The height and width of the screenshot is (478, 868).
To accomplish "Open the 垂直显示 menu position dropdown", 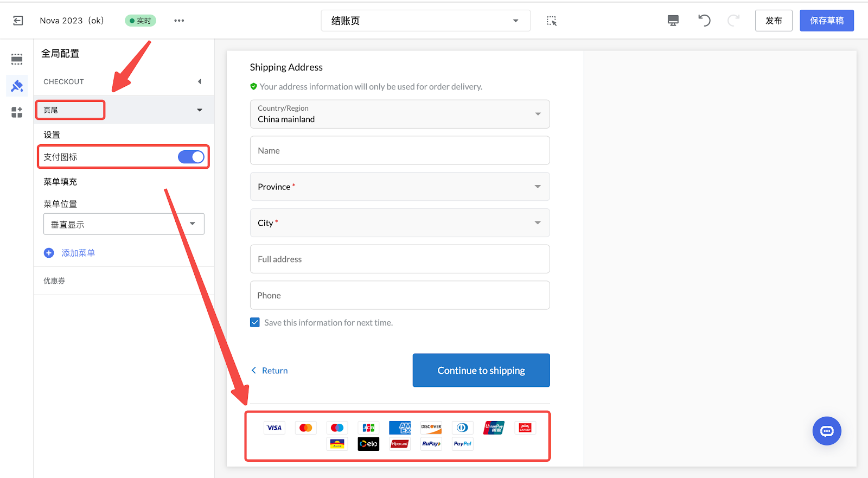I will point(124,224).
